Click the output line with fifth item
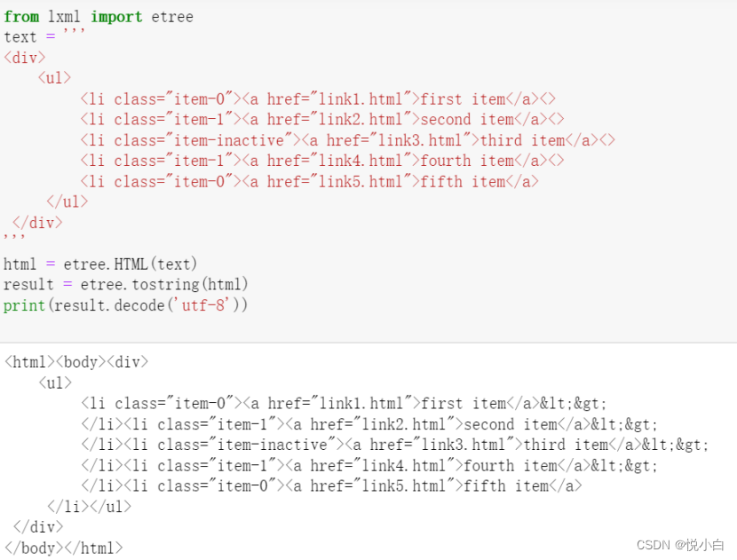Screen dimensions: 737x560 pos(331,486)
